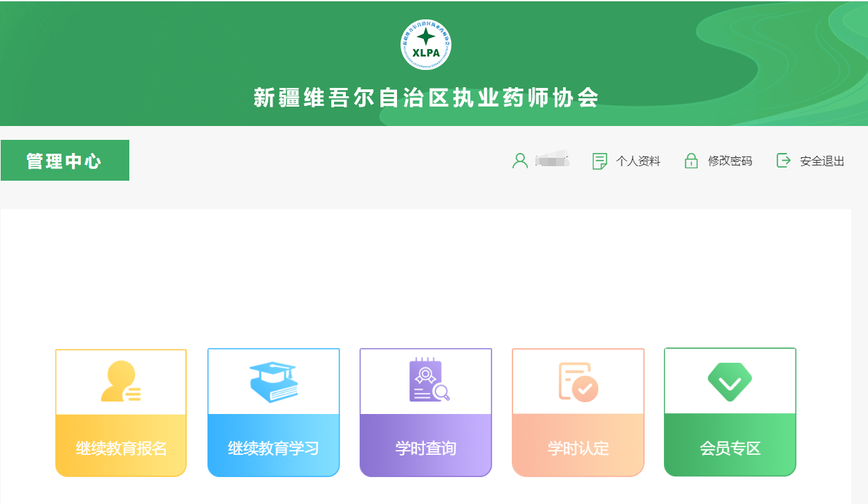Click the graduation cap book icon
Image resolution: width=868 pixels, height=504 pixels.
point(273,381)
